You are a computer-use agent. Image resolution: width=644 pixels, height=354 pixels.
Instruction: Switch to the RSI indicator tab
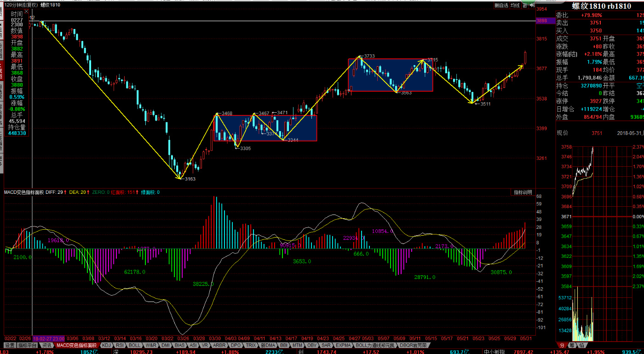coord(120,345)
